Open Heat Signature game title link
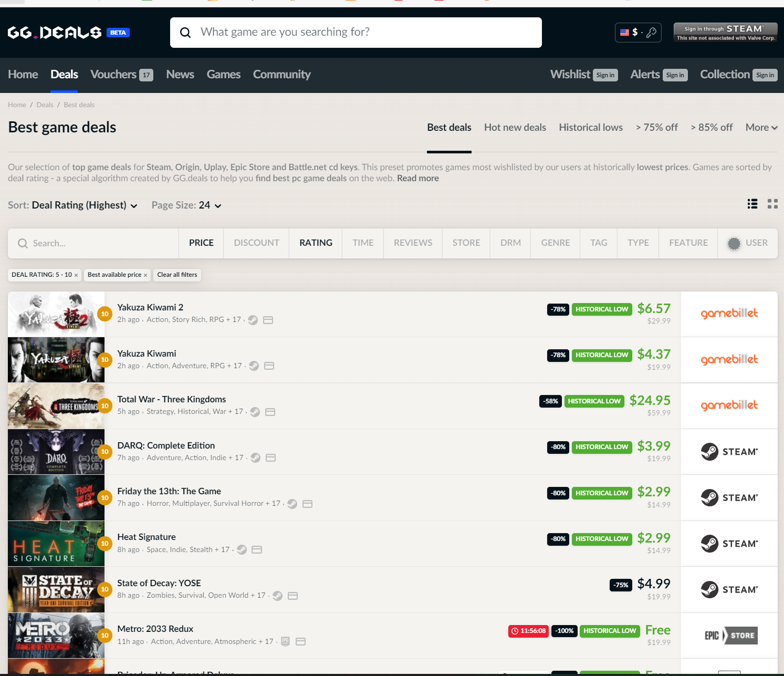Screen dimensions: 784x676 tap(147, 537)
